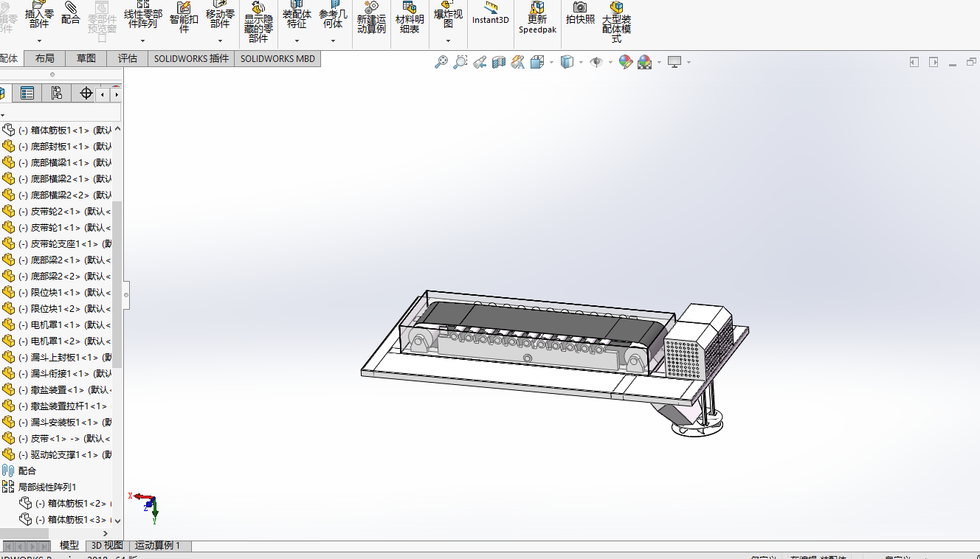Toggle the Hide/Show Items eye icon
The height and width of the screenshot is (559, 980).
(x=596, y=63)
